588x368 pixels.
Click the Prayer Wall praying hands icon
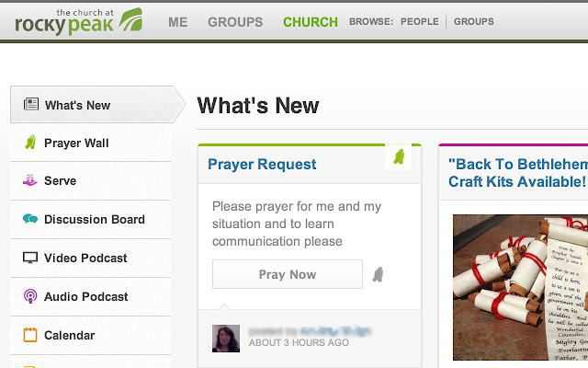coord(30,143)
